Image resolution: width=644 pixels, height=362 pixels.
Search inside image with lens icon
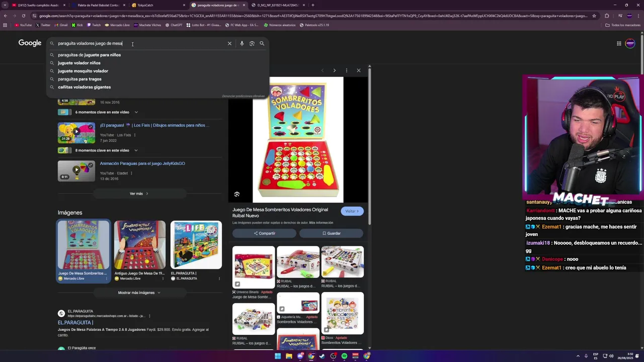237,194
